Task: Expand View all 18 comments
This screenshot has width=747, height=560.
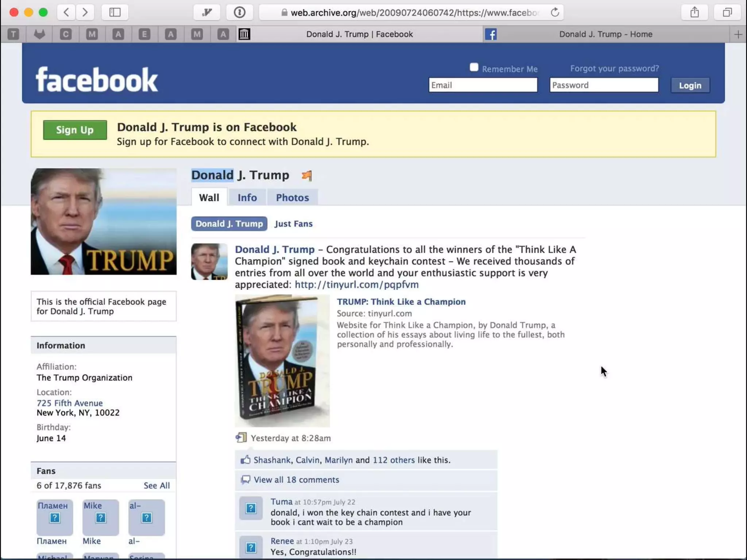Action: 296,480
